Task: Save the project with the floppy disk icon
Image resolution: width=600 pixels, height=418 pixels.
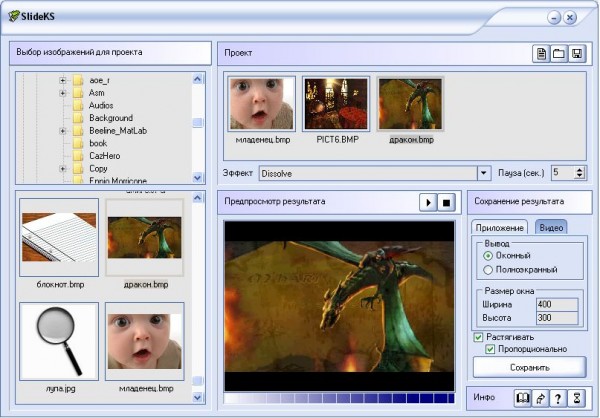Action: (x=577, y=53)
